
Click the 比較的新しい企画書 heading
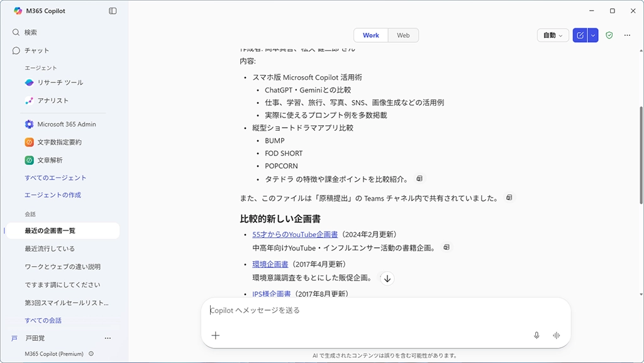tap(280, 219)
